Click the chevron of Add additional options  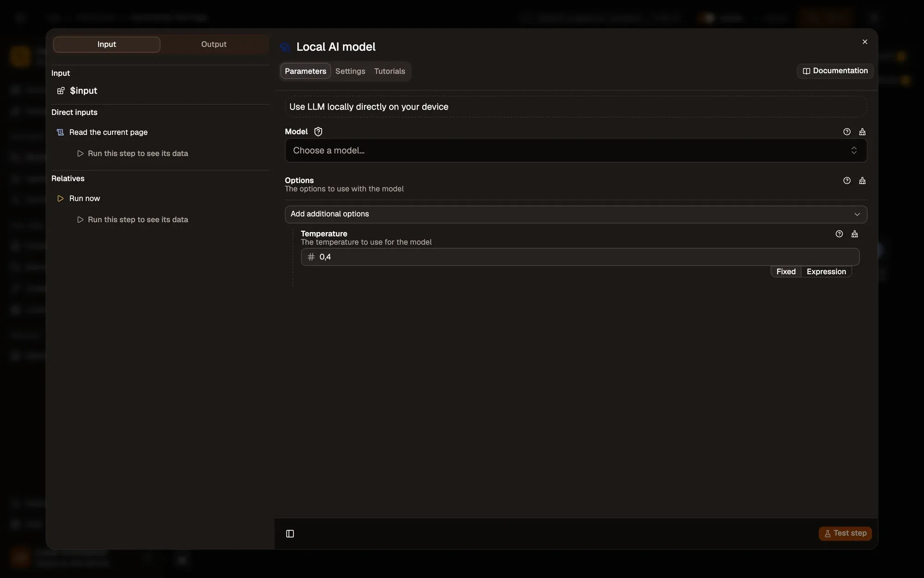tap(857, 214)
